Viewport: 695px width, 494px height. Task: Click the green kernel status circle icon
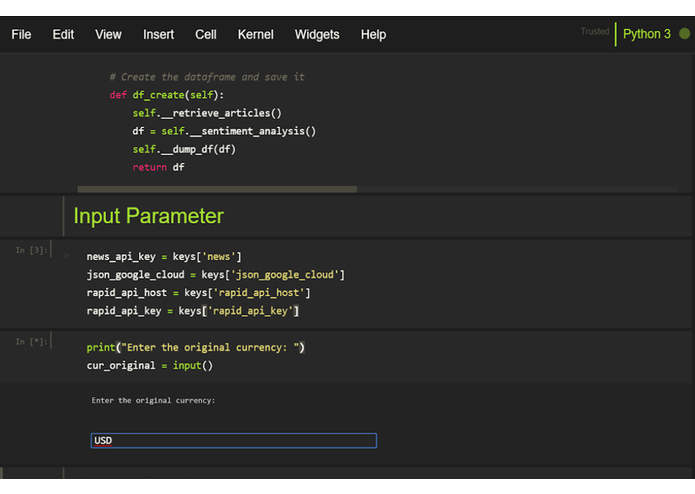684,34
